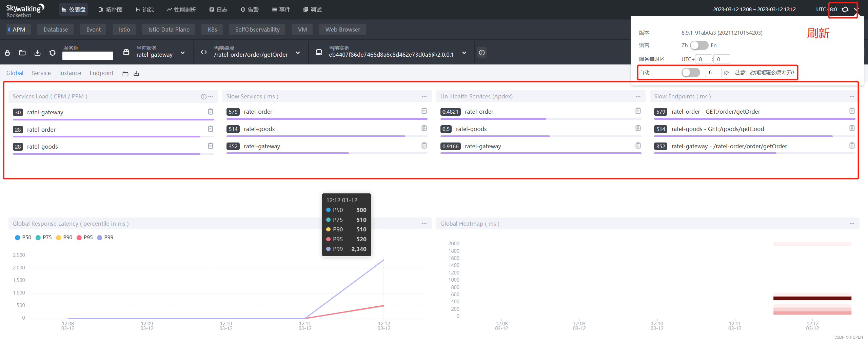This screenshot has height=342, width=868.
Task: Switch to Instance sub-tab
Action: [x=70, y=73]
